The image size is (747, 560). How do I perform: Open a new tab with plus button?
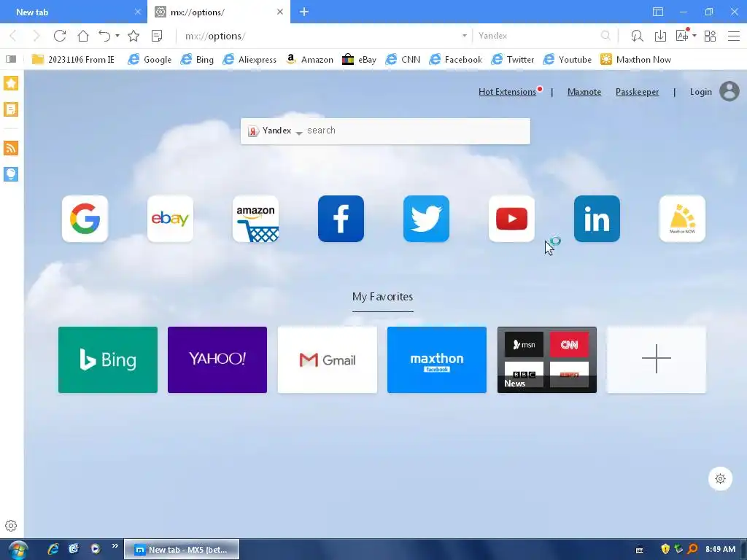click(x=304, y=12)
